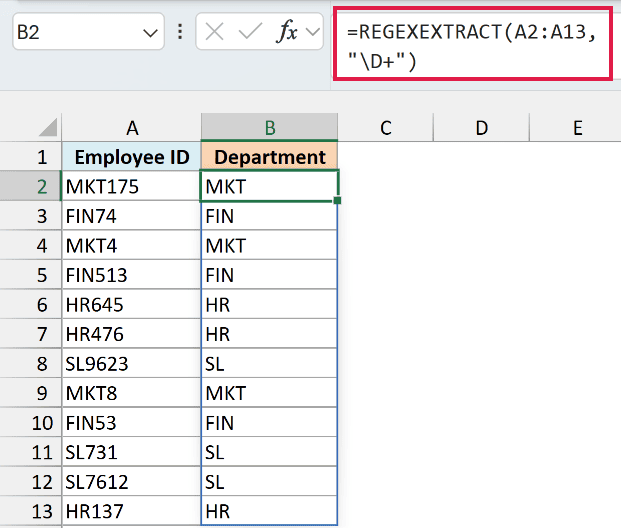Click cell containing FIN53

point(131,422)
